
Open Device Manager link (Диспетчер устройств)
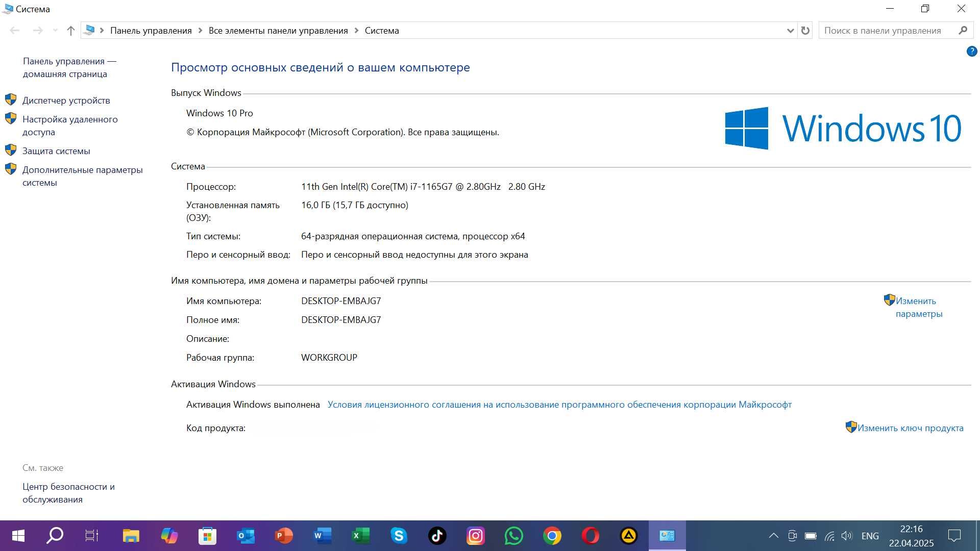pos(66,101)
